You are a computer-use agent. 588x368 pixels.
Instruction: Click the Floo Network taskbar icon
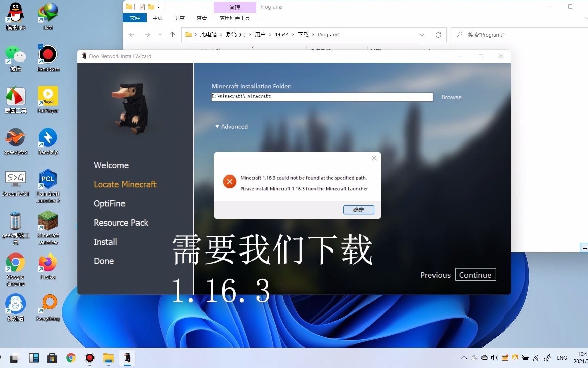click(x=127, y=358)
